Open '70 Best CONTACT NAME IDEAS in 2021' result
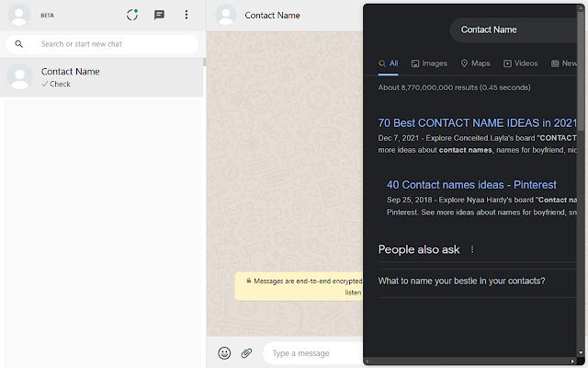This screenshot has height=368, width=588. (478, 122)
